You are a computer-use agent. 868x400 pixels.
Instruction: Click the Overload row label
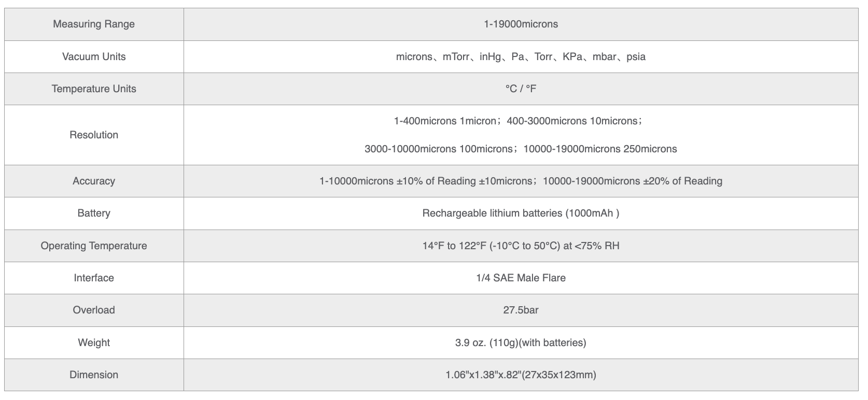coord(94,310)
